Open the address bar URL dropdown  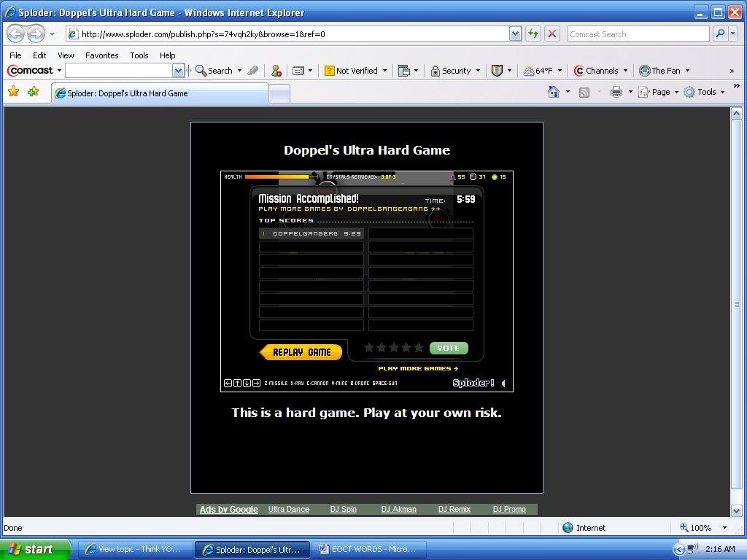tap(515, 34)
